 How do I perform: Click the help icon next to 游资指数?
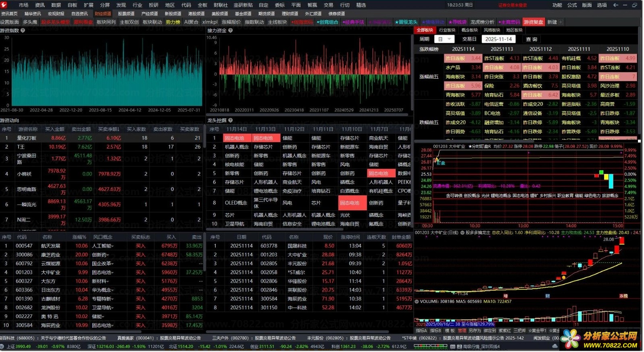click(23, 30)
